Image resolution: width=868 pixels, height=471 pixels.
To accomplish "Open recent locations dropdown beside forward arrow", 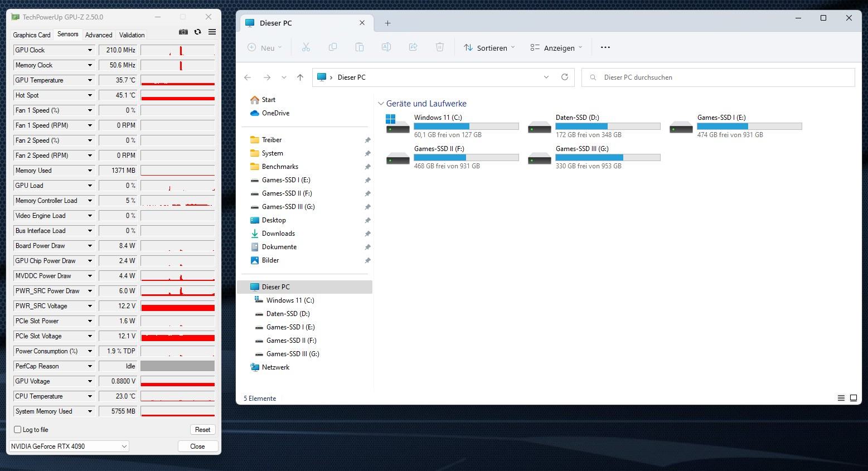I will click(x=284, y=77).
